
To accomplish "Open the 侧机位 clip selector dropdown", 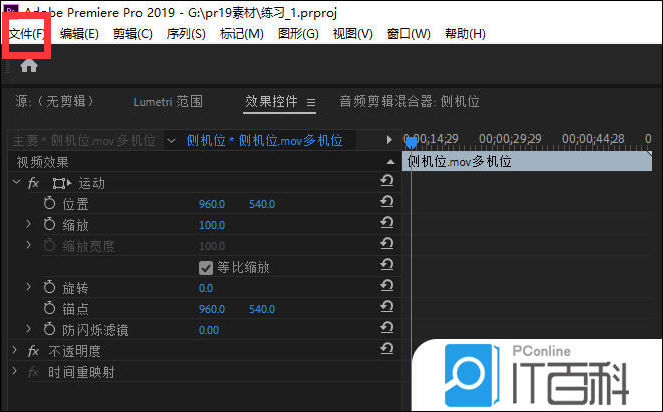I will [x=172, y=141].
